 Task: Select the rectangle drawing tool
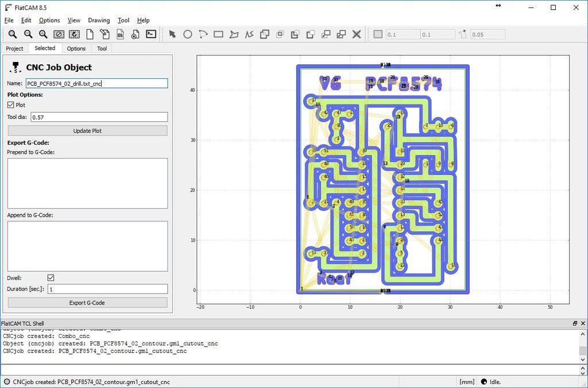(x=218, y=34)
